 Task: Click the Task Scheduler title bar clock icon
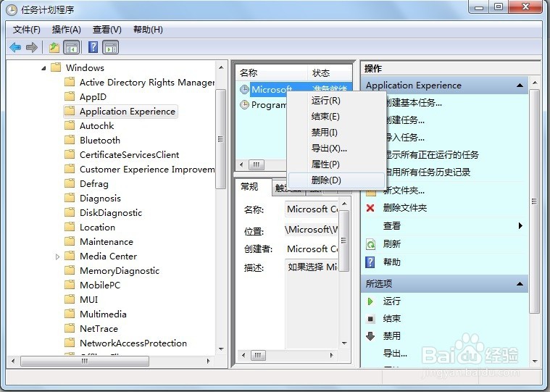pos(11,10)
